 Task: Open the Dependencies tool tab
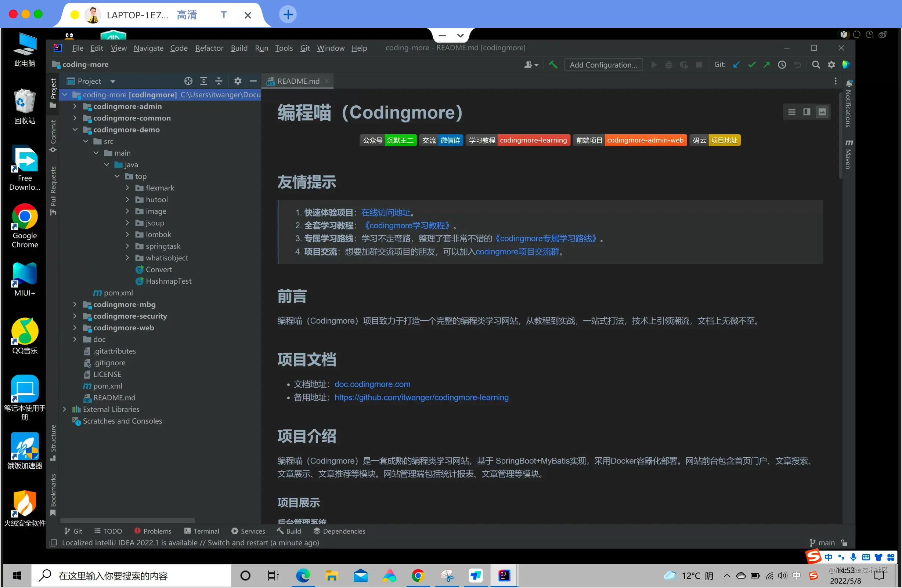pos(340,531)
